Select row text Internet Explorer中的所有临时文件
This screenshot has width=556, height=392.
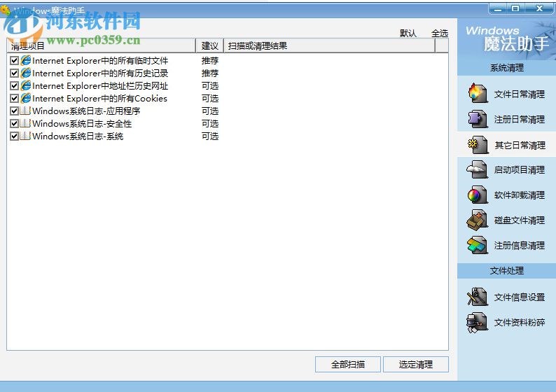tap(100, 61)
